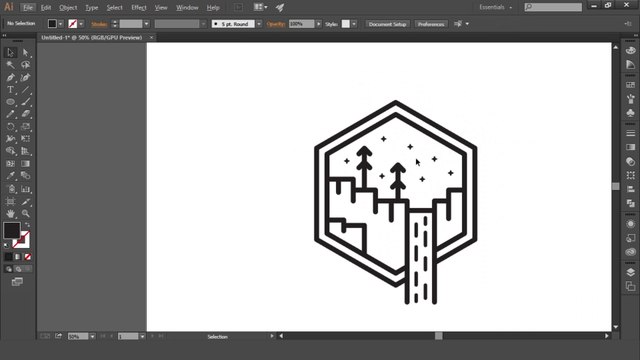Viewport: 640px width, 360px height.
Task: Select the Pencil tool
Action: 11,114
